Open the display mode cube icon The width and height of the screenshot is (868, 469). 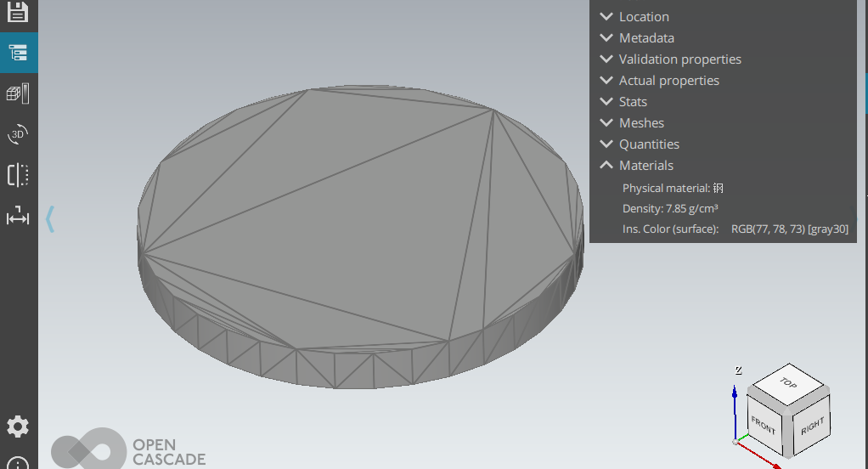pos(18,93)
